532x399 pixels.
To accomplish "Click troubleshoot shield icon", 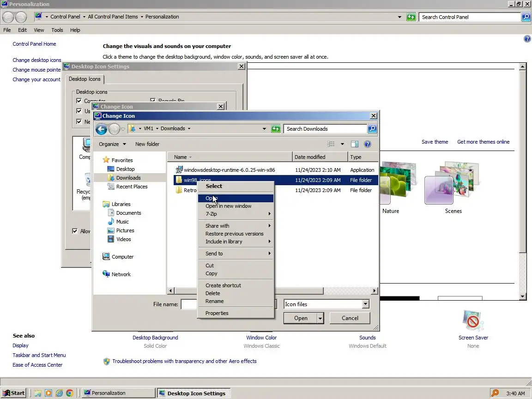I will (x=107, y=361).
